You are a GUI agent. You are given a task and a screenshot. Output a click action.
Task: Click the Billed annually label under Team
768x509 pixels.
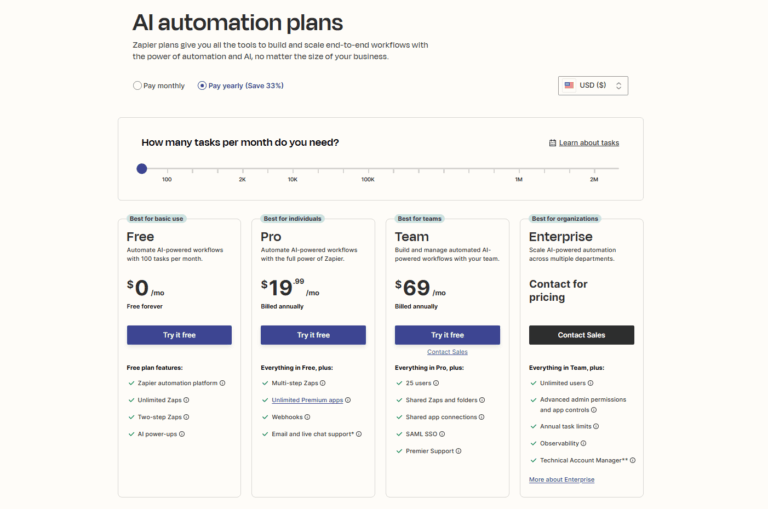pos(416,307)
